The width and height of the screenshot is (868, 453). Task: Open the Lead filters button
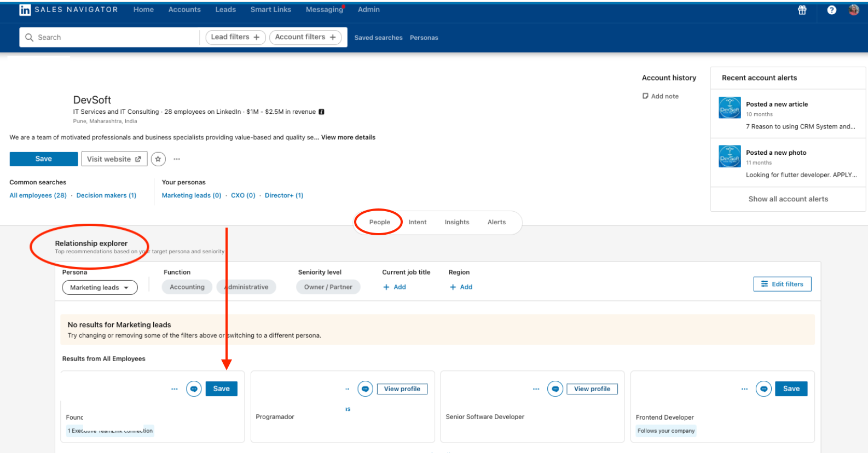point(235,37)
